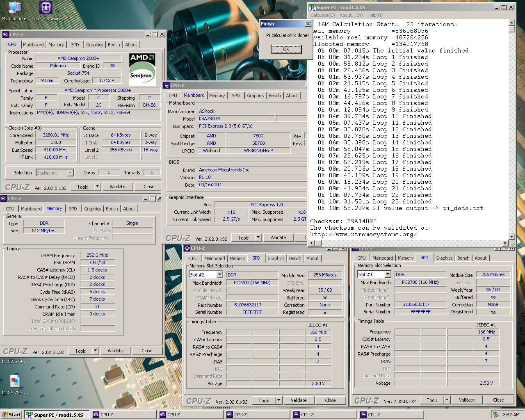Screen dimensions: 525x420
Task: Click the Palermo code name field
Action: 58,66
